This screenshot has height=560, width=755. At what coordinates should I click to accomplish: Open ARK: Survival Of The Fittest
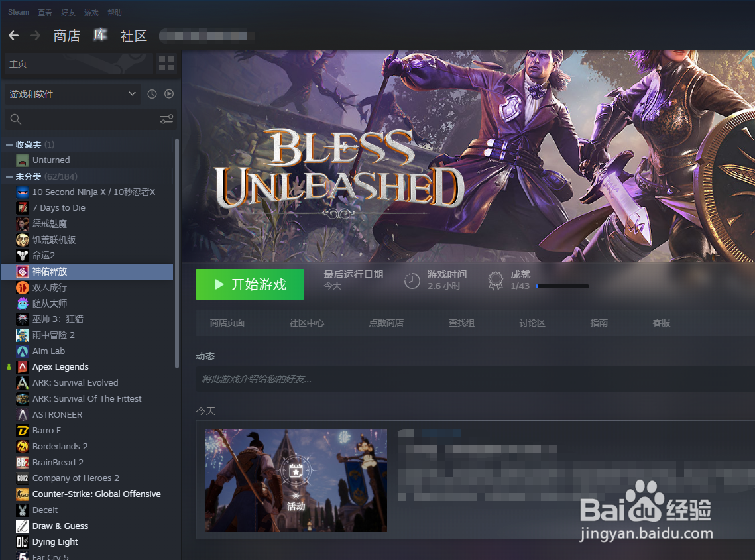(87, 399)
